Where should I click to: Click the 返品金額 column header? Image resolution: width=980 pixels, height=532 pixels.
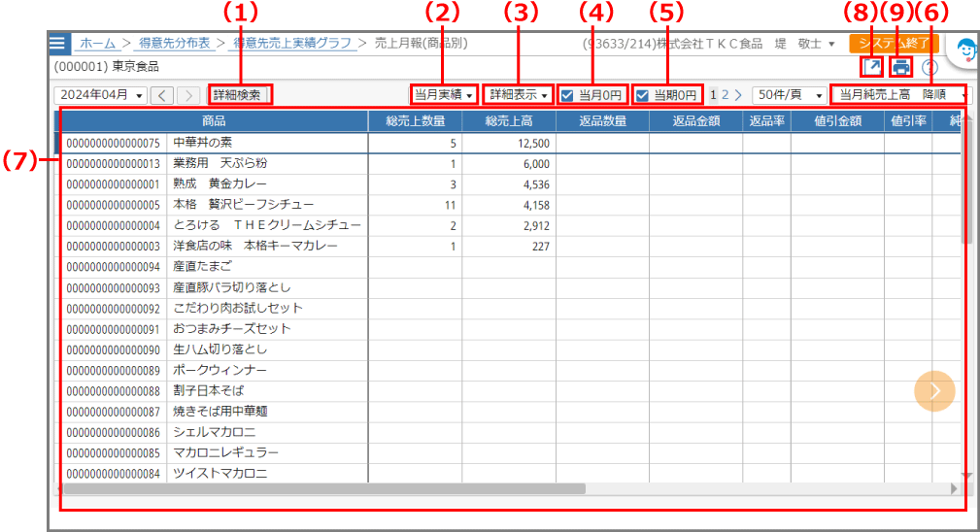(x=695, y=121)
